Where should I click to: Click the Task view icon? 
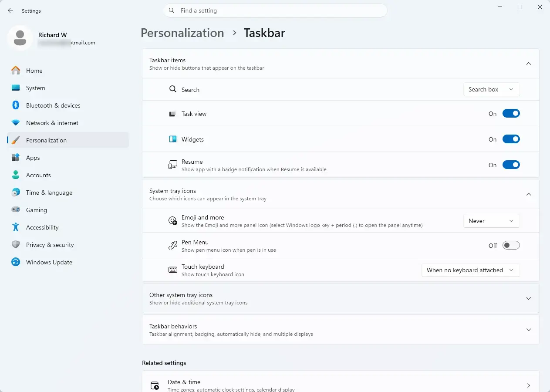(172, 114)
